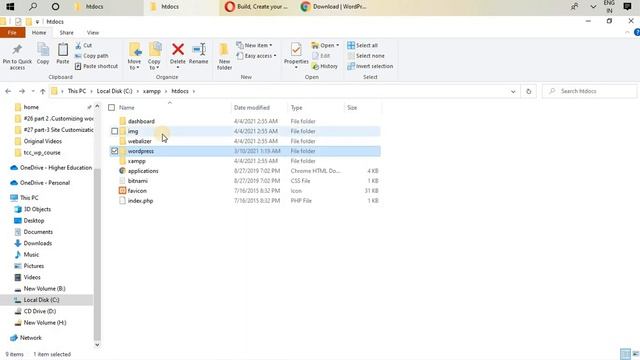Select Network in navigation pane

31,338
